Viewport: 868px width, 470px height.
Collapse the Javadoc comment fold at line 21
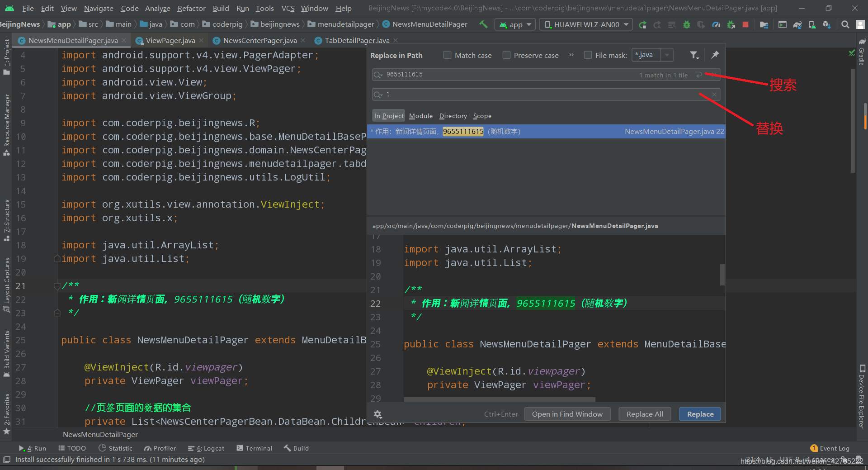point(57,286)
